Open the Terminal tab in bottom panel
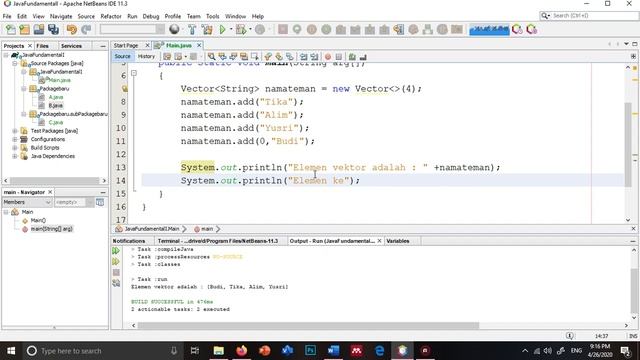The image size is (640, 360). click(x=218, y=241)
